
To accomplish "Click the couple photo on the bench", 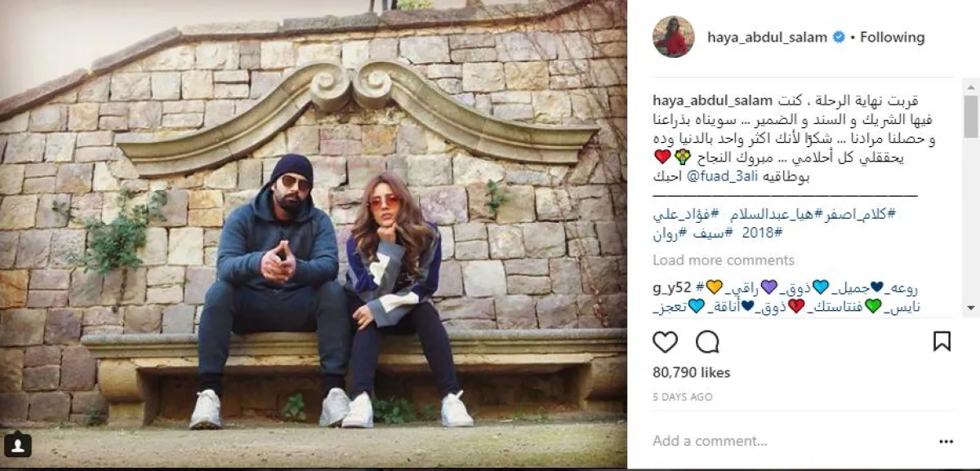I will (314, 234).
